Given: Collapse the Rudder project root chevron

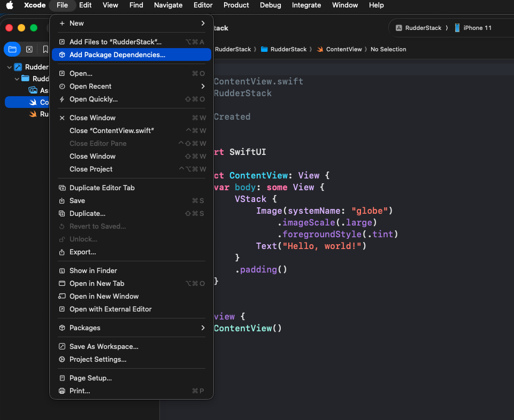Looking at the screenshot, I should pos(9,67).
